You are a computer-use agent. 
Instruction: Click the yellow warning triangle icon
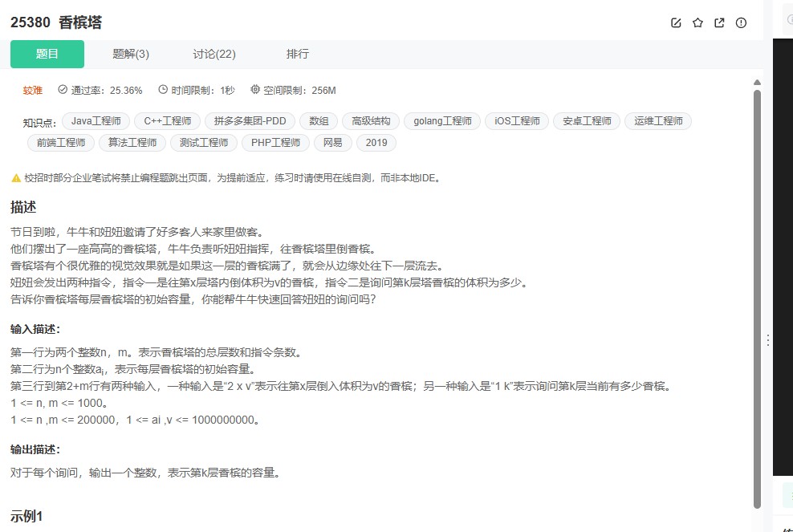click(x=16, y=178)
